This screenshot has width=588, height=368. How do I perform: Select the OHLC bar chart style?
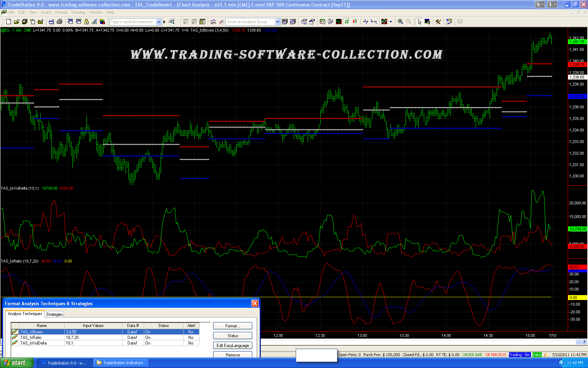pyautogui.click(x=347, y=22)
